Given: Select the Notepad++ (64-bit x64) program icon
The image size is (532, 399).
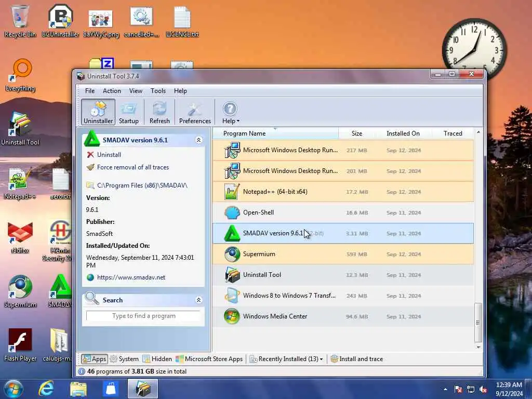Looking at the screenshot, I should 232,192.
